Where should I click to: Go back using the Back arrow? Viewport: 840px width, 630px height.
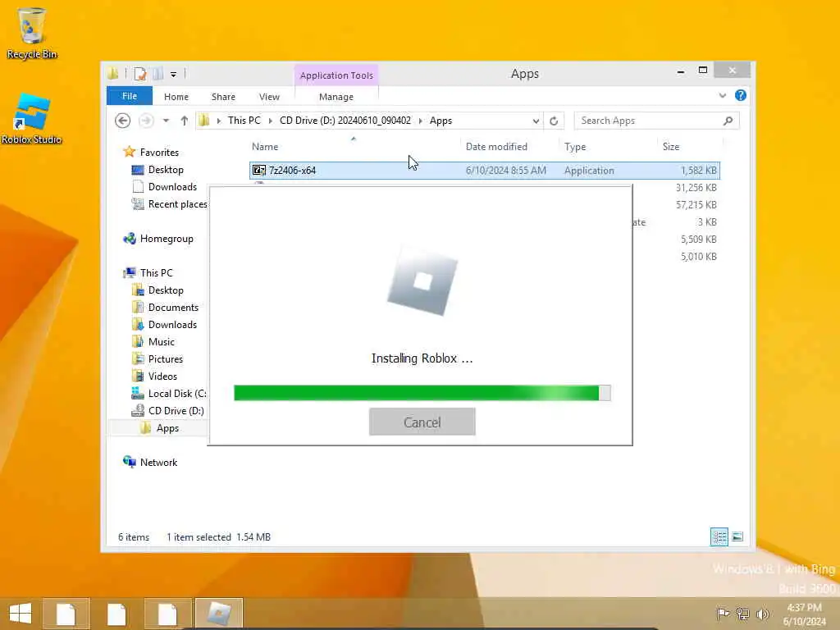123,121
